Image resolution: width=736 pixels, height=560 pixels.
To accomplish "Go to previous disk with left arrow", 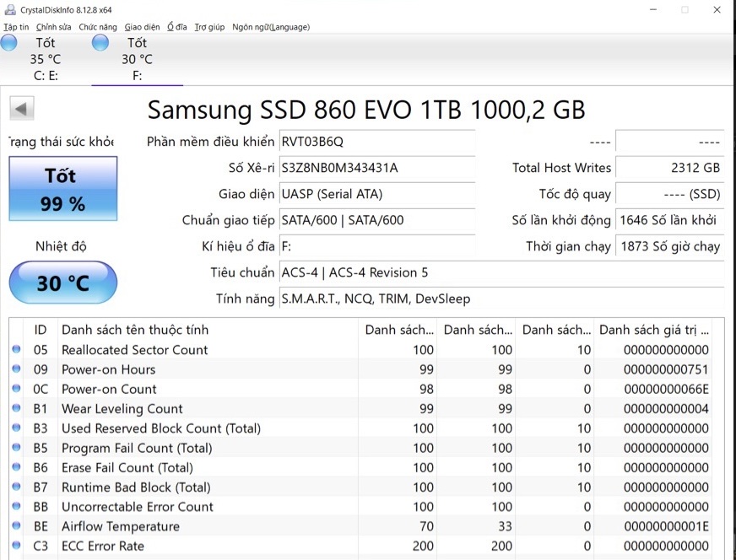I will [22, 109].
